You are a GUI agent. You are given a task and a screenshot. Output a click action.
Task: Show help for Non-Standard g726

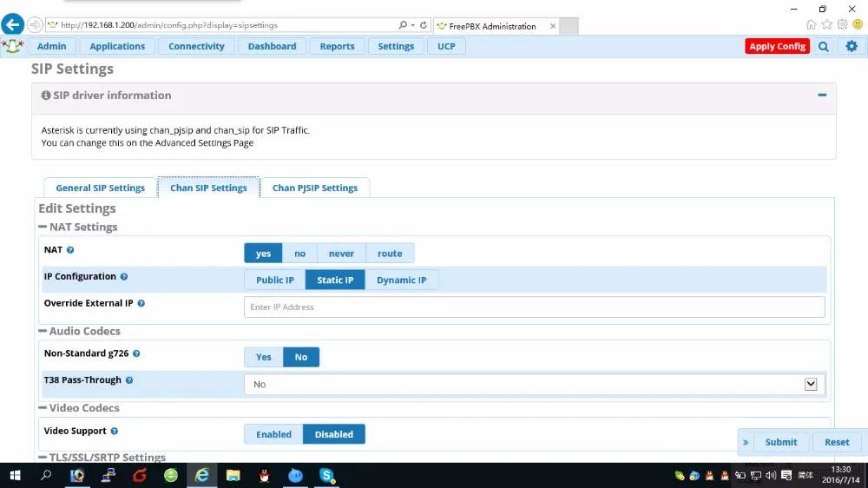(x=136, y=353)
